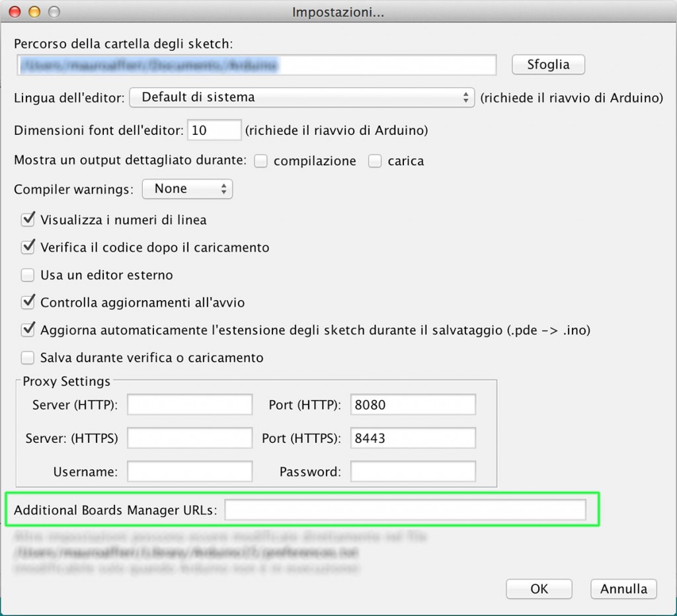
Task: Click the sketch folder path field
Action: pos(257,65)
